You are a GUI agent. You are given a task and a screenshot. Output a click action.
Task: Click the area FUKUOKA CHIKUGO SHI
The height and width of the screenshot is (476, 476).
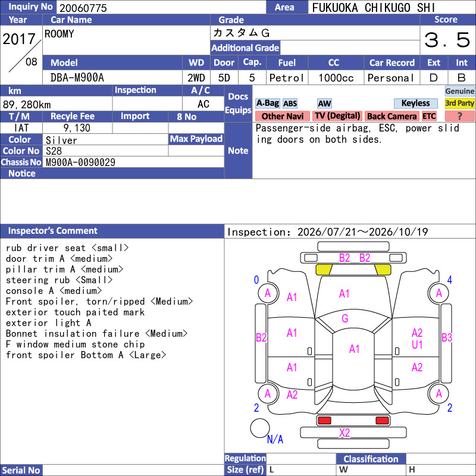pyautogui.click(x=374, y=8)
